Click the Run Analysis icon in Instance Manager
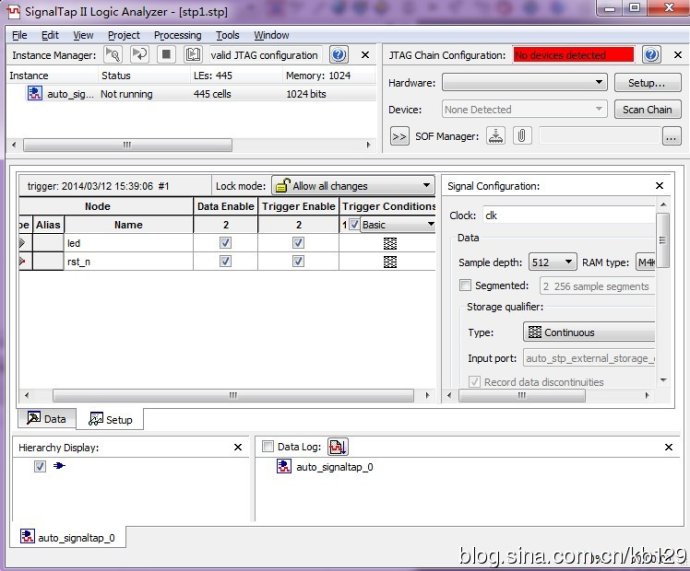The image size is (690, 571). point(113,55)
